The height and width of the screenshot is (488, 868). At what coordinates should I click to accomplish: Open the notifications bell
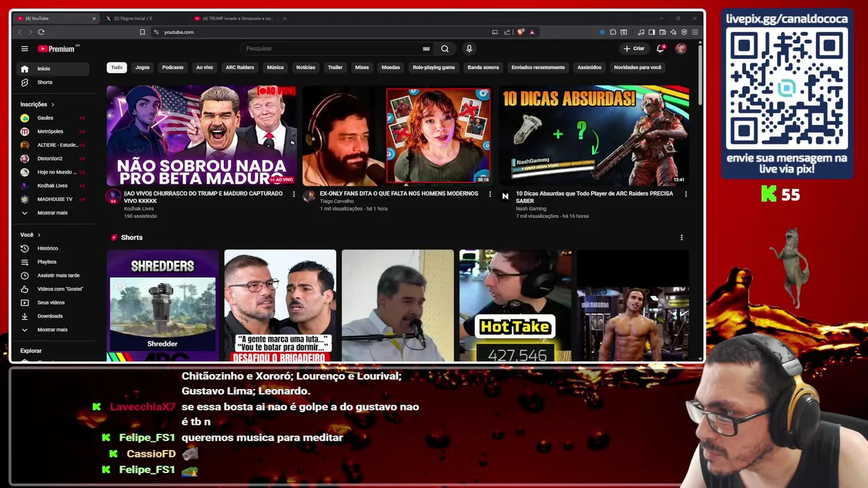(660, 49)
